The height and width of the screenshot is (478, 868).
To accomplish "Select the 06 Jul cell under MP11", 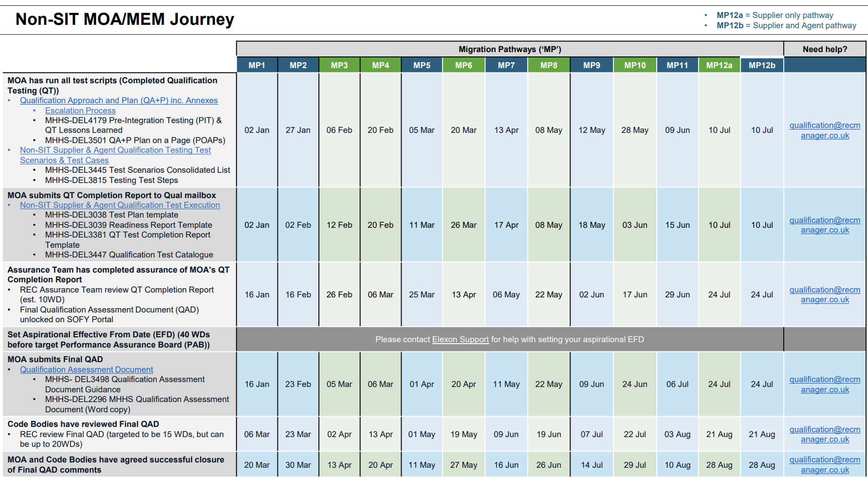I will pyautogui.click(x=678, y=384).
